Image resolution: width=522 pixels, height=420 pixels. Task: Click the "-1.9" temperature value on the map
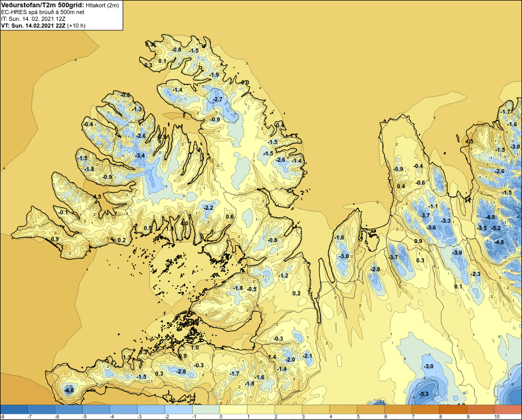click(x=215, y=75)
